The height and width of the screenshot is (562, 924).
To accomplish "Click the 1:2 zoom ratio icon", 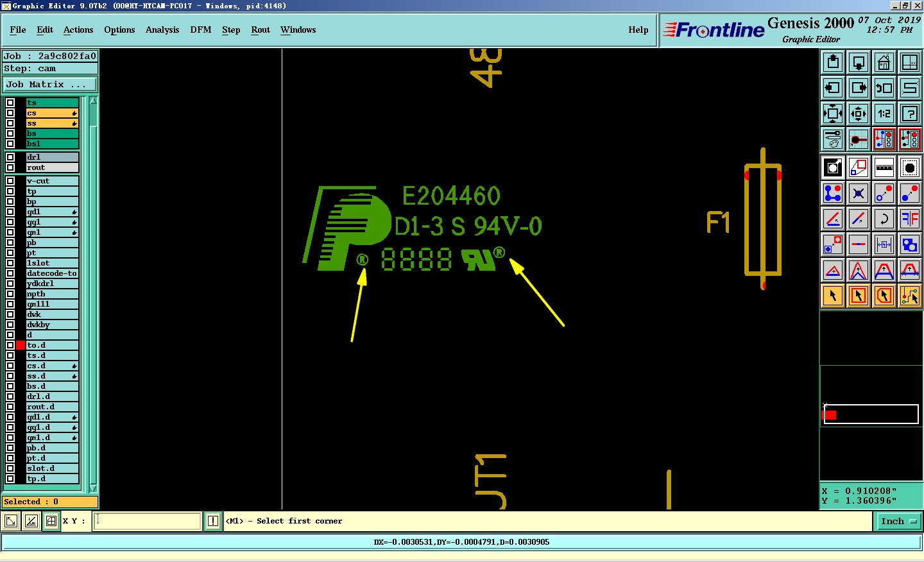I will tap(884, 114).
